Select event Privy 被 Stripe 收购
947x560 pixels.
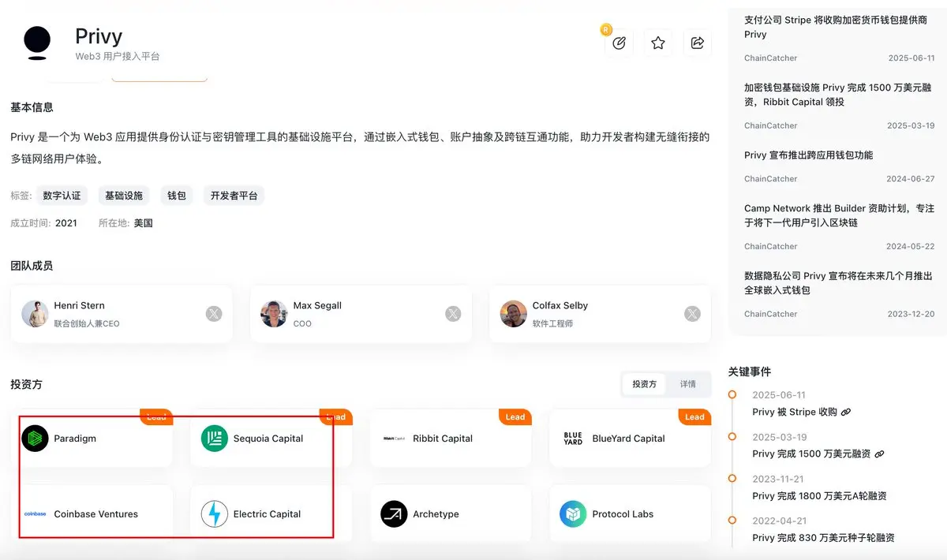(795, 413)
